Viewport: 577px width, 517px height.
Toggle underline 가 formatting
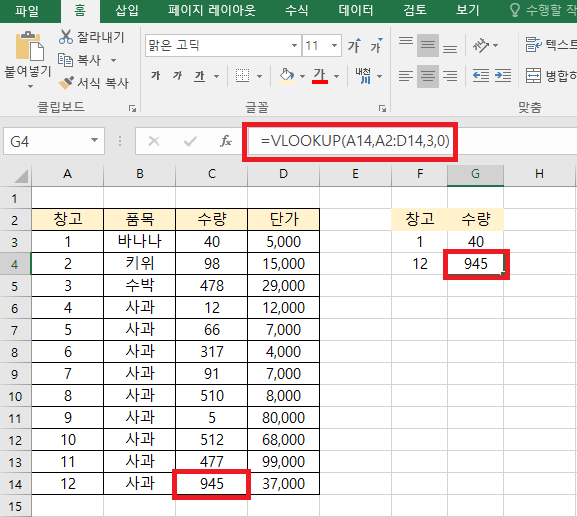coord(199,76)
